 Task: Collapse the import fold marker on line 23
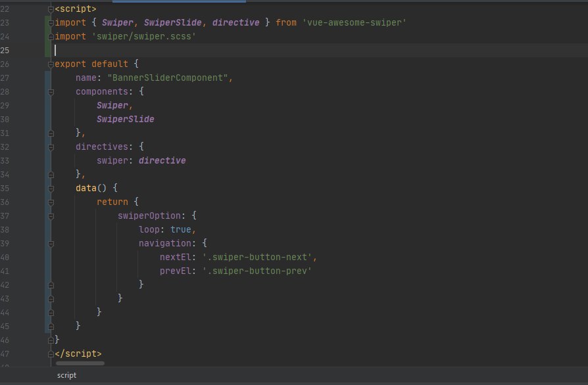click(51, 23)
